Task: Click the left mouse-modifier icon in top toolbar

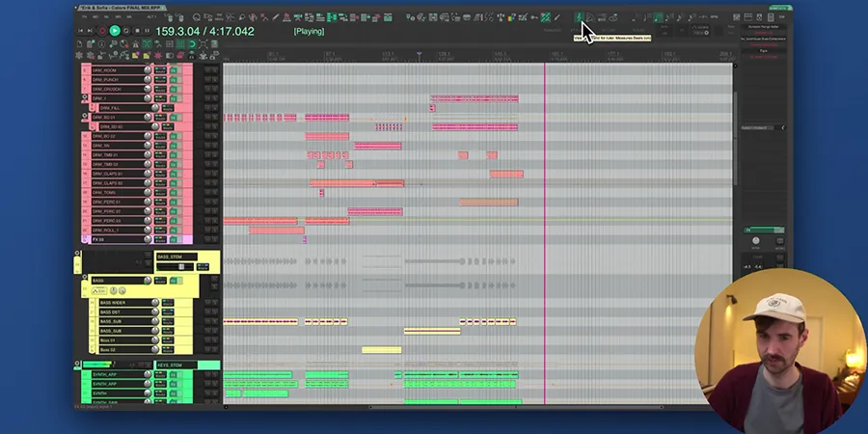Action: (169, 17)
